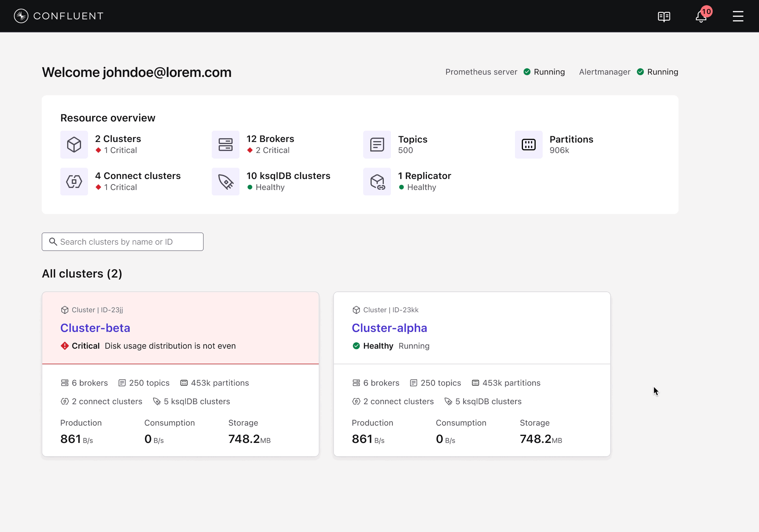Click the Critical warning icon on Cluster-beta
This screenshot has height=532, width=759.
tap(65, 346)
